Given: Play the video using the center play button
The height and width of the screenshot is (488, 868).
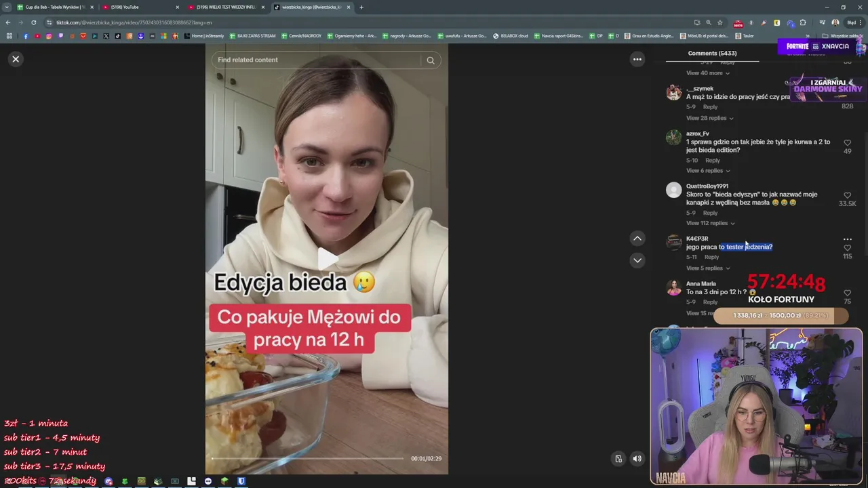Looking at the screenshot, I should [328, 259].
